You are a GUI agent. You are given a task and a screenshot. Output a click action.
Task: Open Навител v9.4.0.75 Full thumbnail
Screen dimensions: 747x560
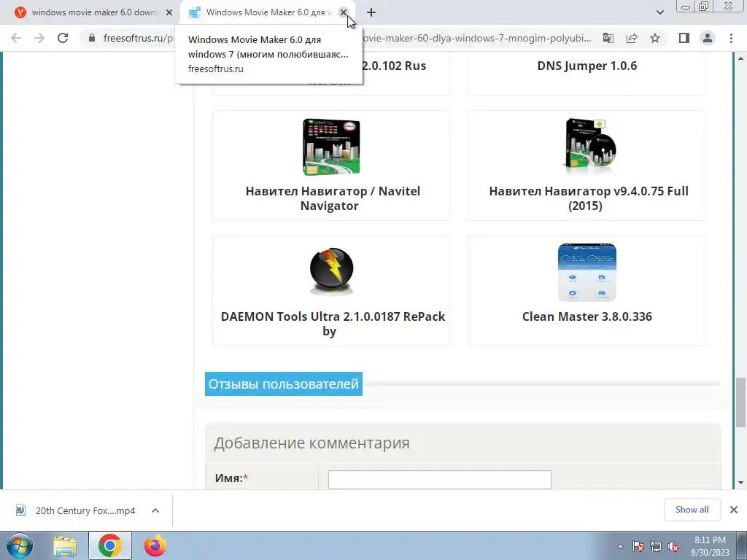coord(590,146)
